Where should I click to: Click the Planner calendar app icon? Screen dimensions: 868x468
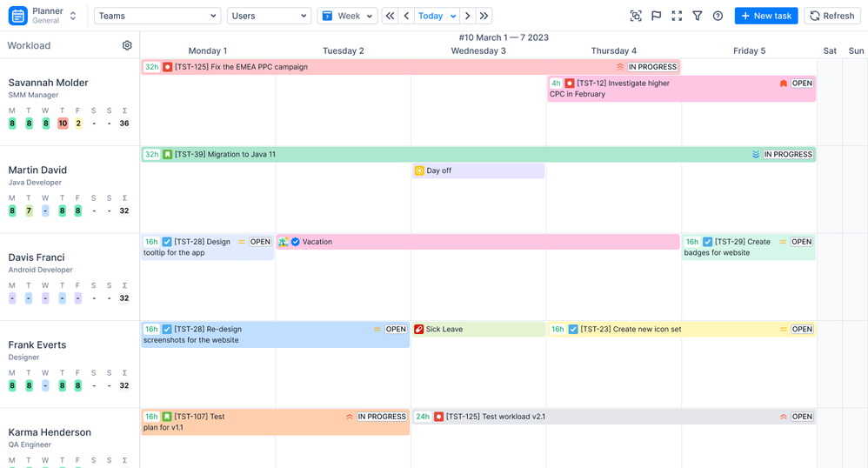click(x=17, y=16)
